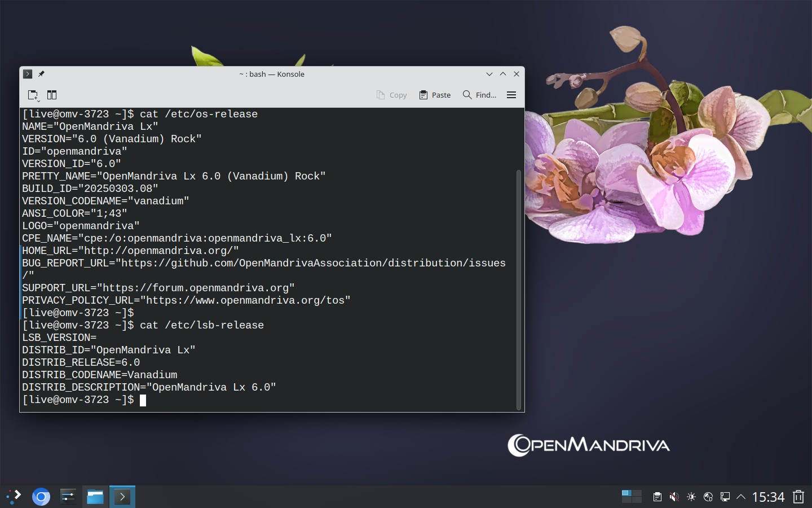The height and width of the screenshot is (508, 812).
Task: Switch desktops using the pager widget
Action: (632, 497)
